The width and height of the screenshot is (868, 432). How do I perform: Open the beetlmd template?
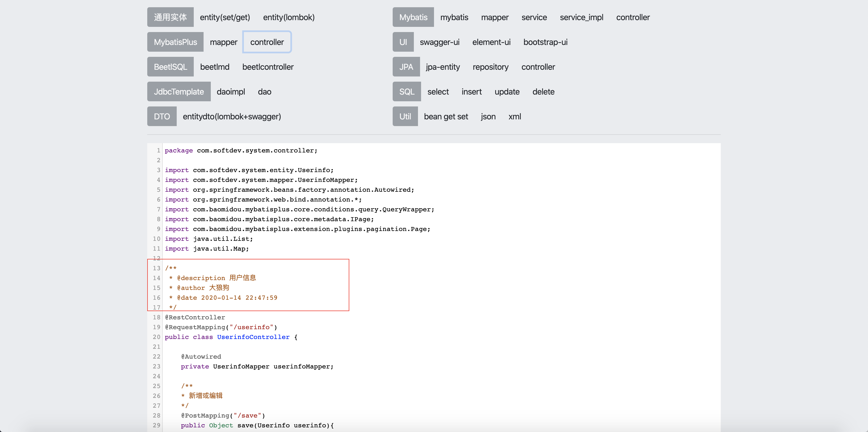215,67
